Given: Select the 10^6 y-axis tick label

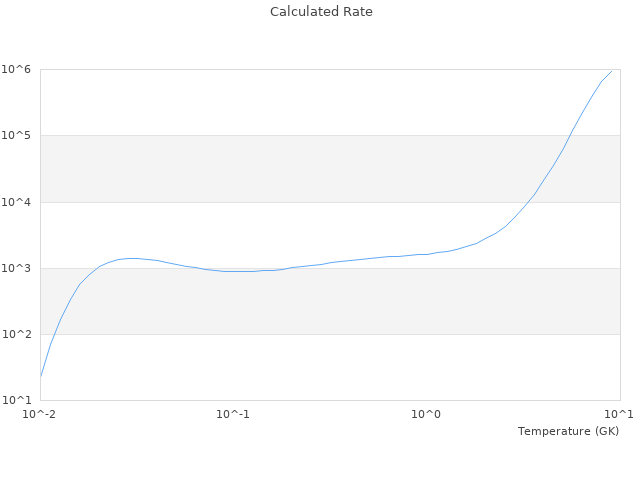Looking at the screenshot, I should click(x=17, y=69).
